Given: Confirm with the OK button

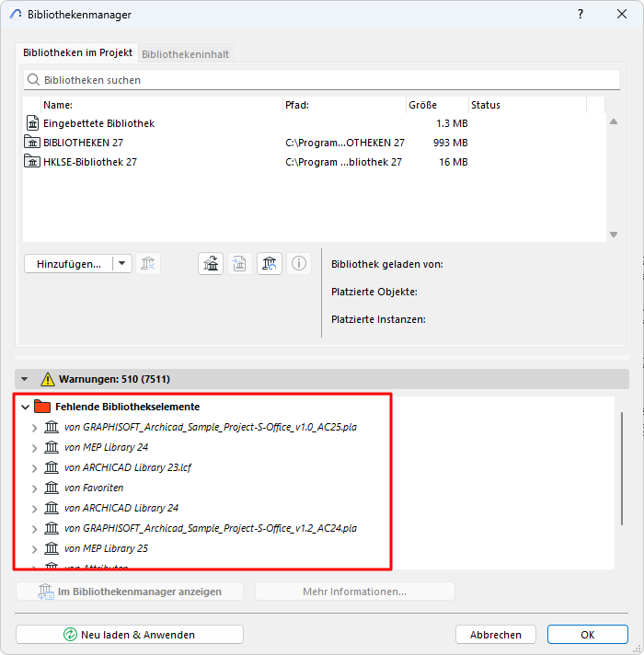Looking at the screenshot, I should click(x=588, y=635).
